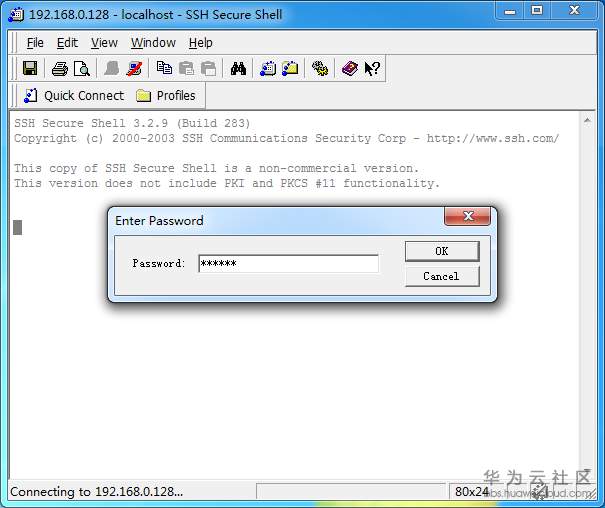605x508 pixels.
Task: Click the 80x24 terminal size indicator
Action: pyautogui.click(x=471, y=492)
